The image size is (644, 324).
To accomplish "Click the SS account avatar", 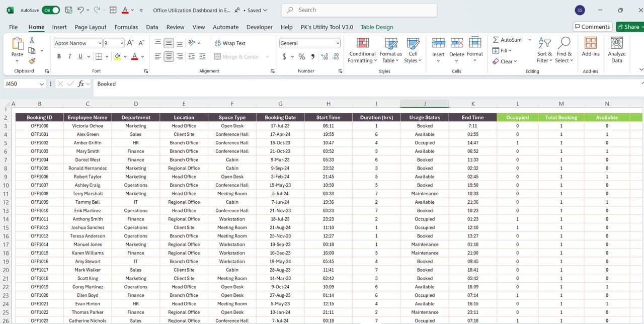I will pos(580,10).
